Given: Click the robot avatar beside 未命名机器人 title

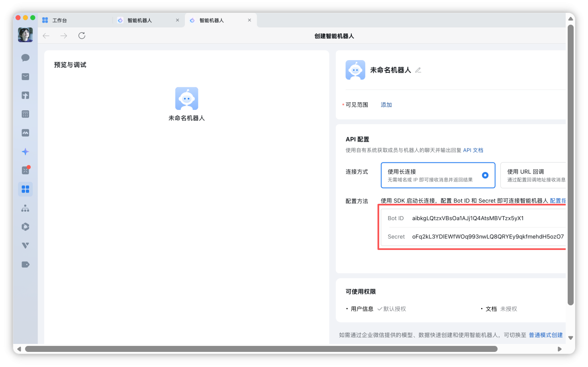Looking at the screenshot, I should [x=355, y=70].
